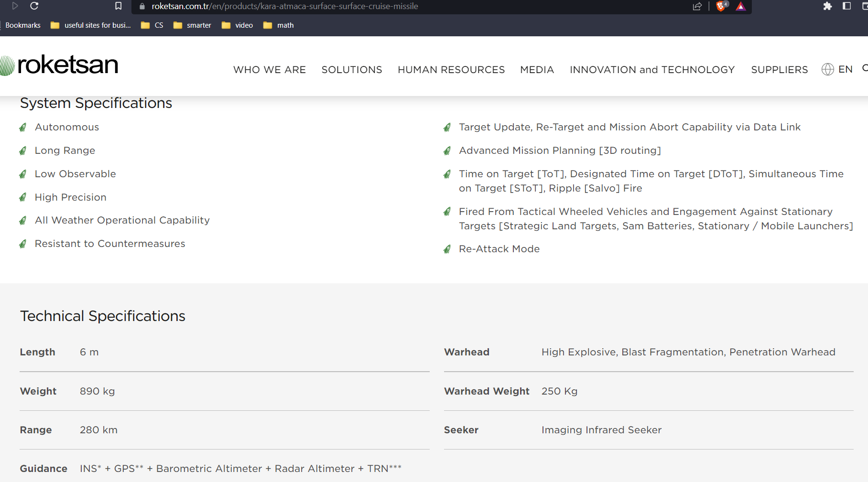Viewport: 868px width, 482px height.
Task: Click the Low Observable list item
Action: (x=76, y=174)
